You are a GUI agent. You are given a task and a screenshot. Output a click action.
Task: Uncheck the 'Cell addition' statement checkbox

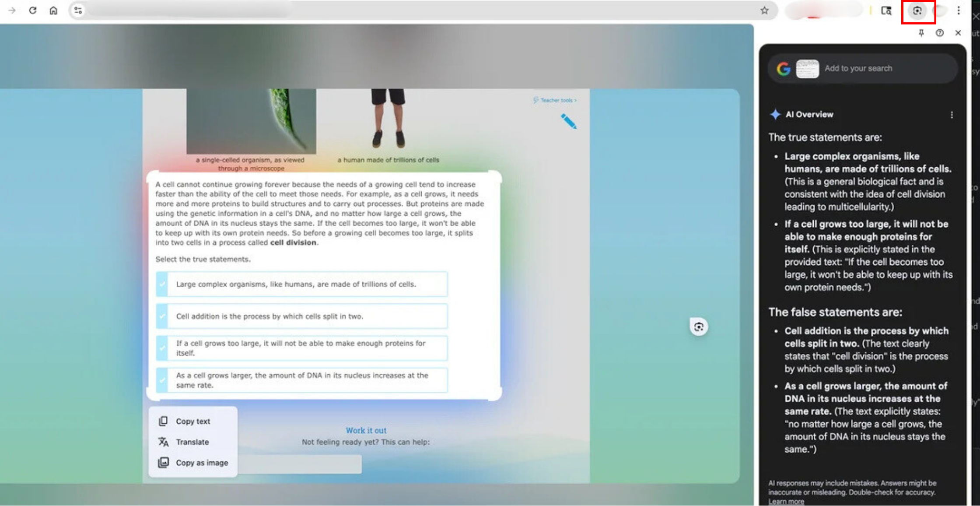[162, 316]
